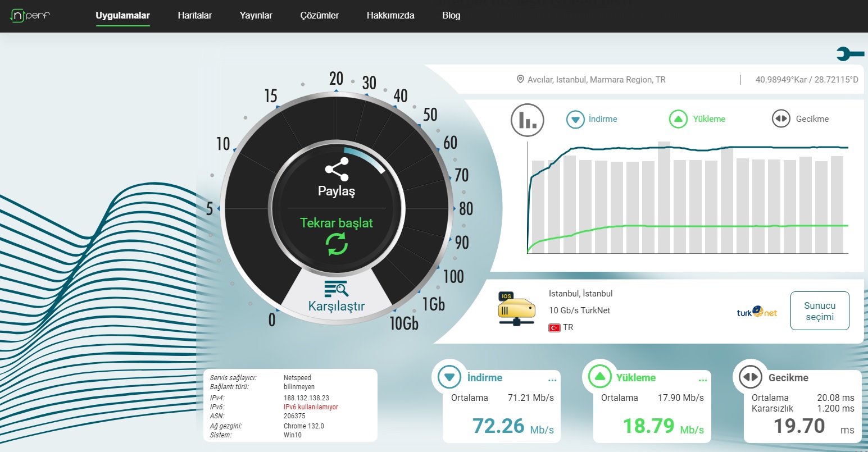Viewport: 868px width, 452px height.
Task: Click the Gecikme latency icon in chart legend
Action: 781,119
